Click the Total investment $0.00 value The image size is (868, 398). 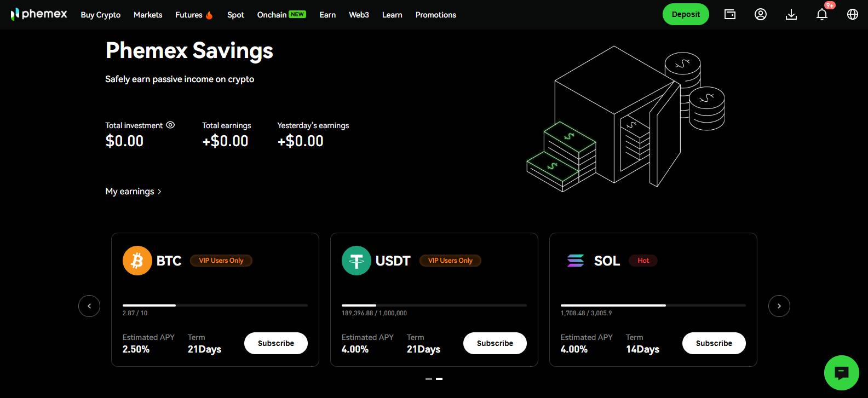point(124,141)
